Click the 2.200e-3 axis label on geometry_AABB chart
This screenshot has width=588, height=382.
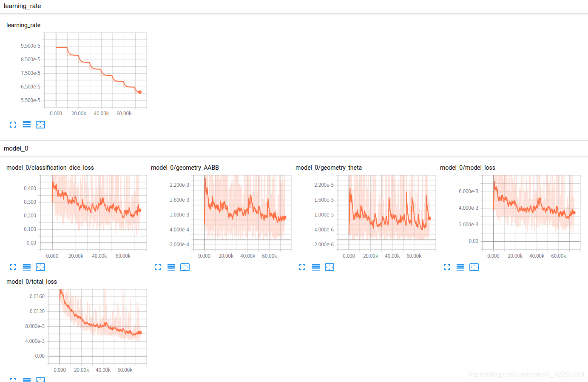pos(179,185)
